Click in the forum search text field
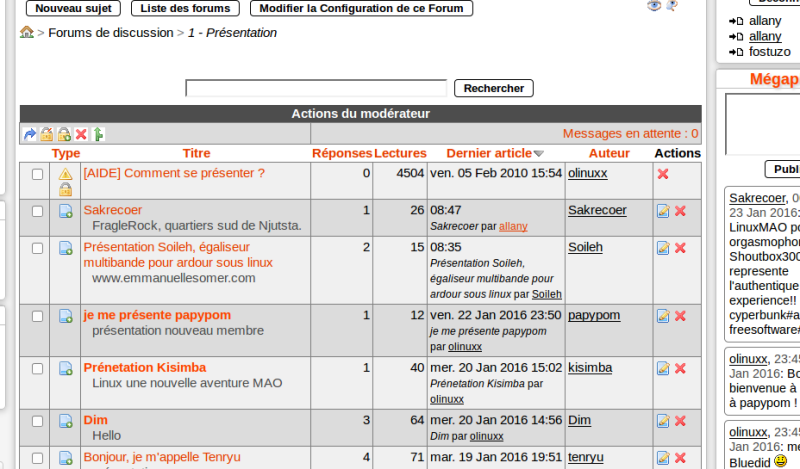 316,88
